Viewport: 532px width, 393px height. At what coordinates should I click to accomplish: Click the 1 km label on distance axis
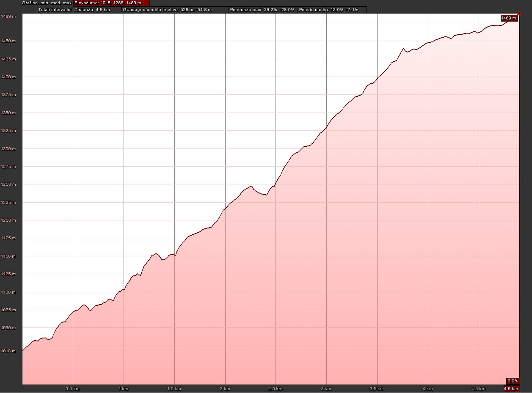point(124,388)
